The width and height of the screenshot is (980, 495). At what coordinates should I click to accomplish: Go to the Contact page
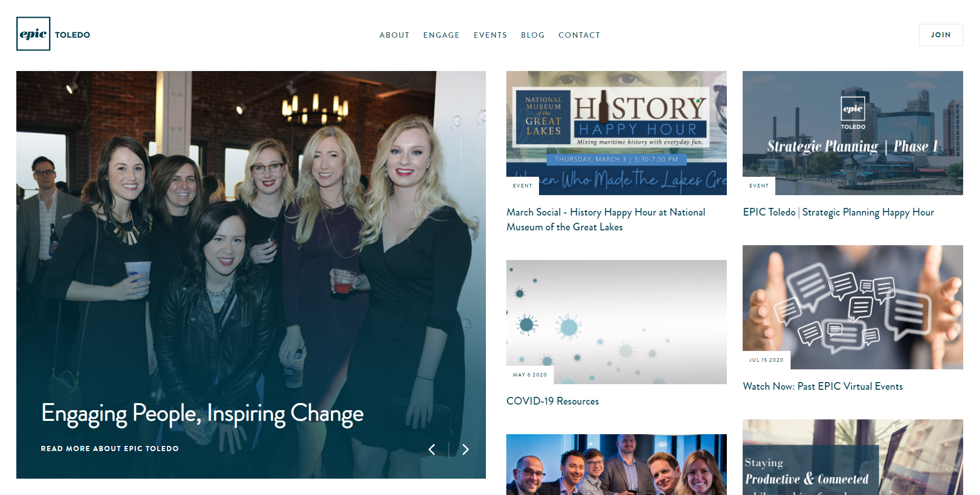579,35
